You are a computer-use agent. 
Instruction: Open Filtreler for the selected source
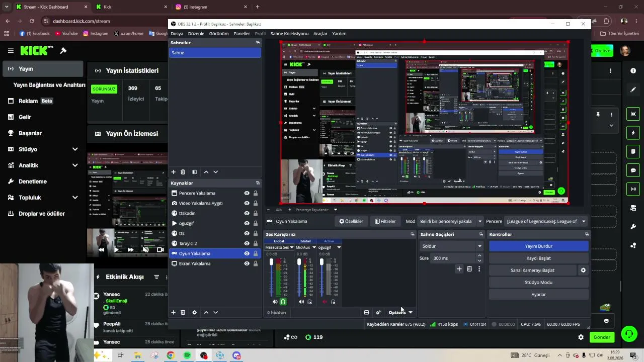[385, 221]
